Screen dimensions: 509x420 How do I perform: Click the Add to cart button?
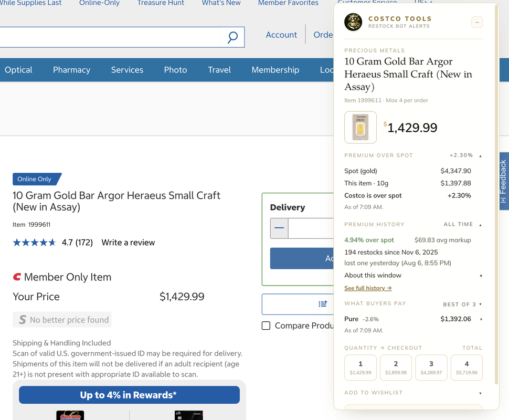(x=302, y=258)
